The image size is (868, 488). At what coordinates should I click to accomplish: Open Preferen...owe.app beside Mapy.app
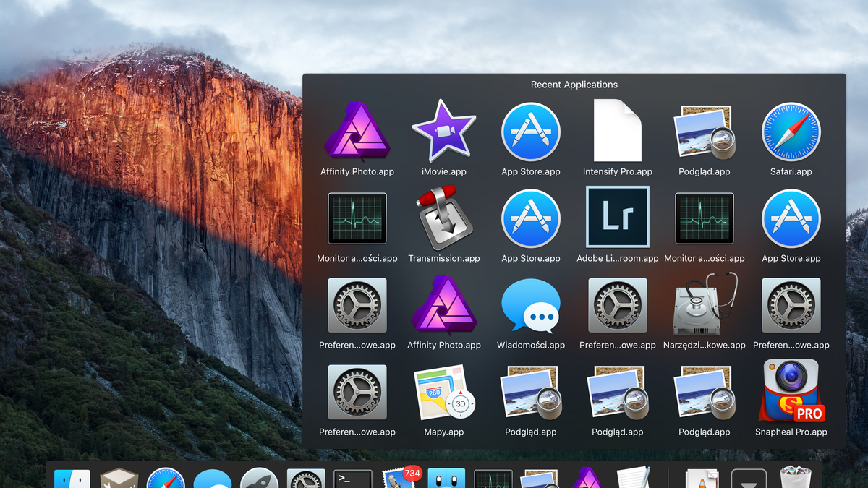click(357, 391)
